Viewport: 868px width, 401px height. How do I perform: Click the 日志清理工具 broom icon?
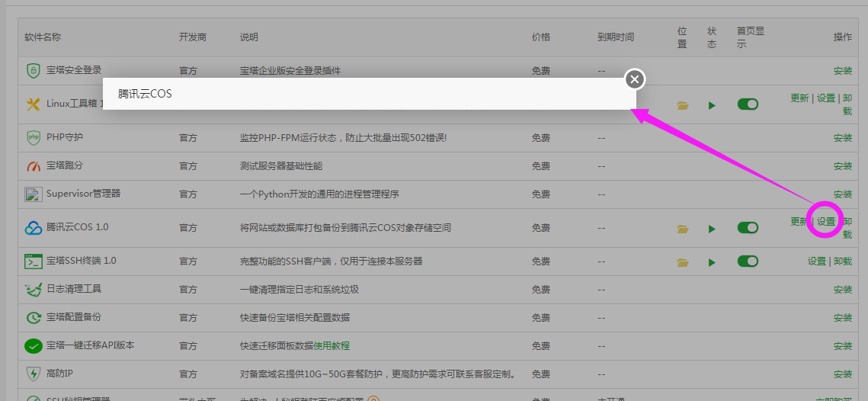click(34, 289)
